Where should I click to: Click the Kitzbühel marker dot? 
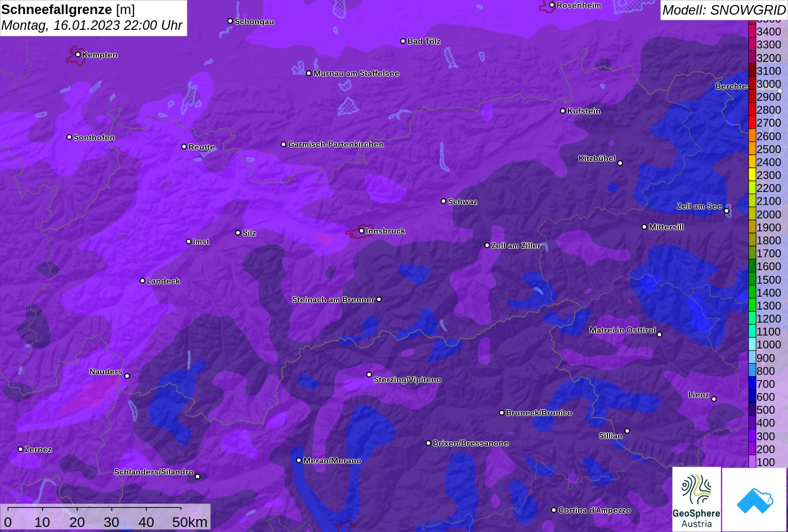click(620, 163)
